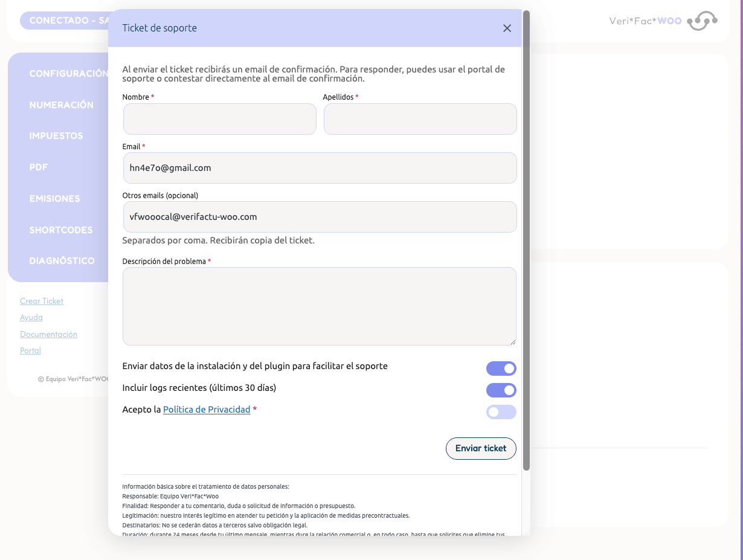Click the Enviar ticket button
The width and height of the screenshot is (743, 560).
click(x=481, y=448)
